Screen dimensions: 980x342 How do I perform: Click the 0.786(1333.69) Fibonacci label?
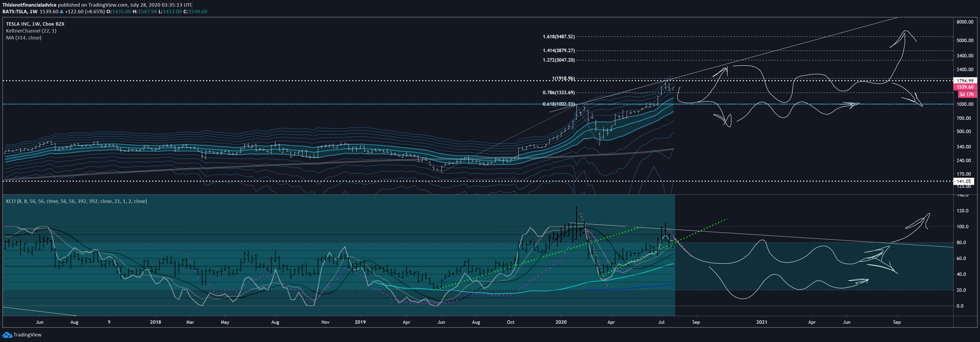[x=558, y=92]
